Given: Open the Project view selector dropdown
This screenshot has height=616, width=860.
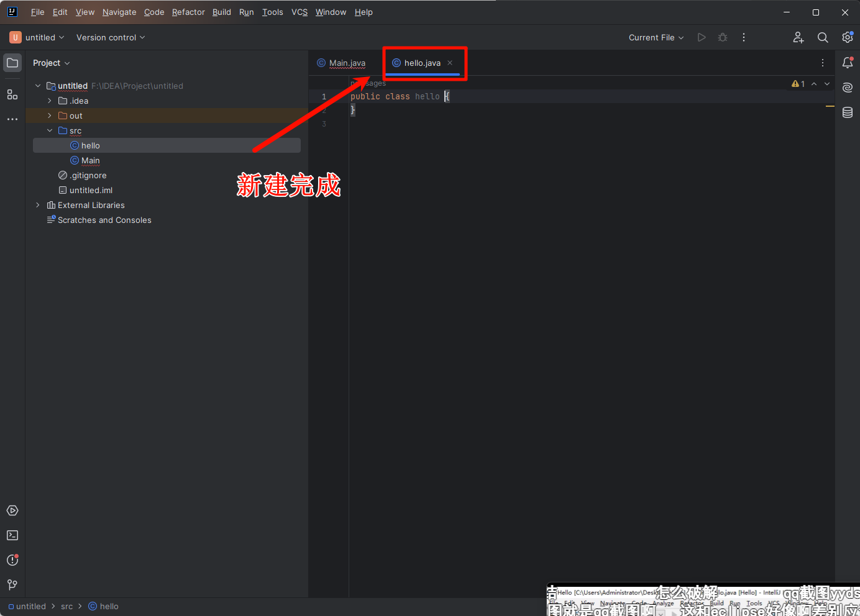Looking at the screenshot, I should pos(52,63).
